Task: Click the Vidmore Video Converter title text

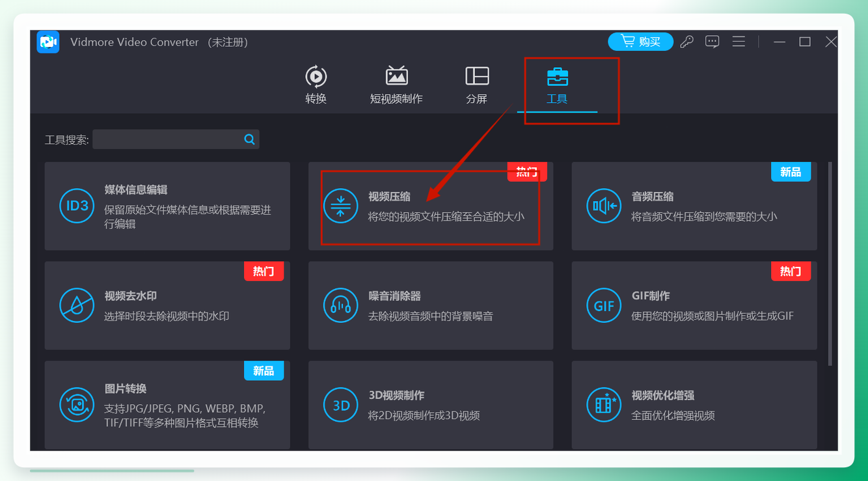Action: (135, 42)
